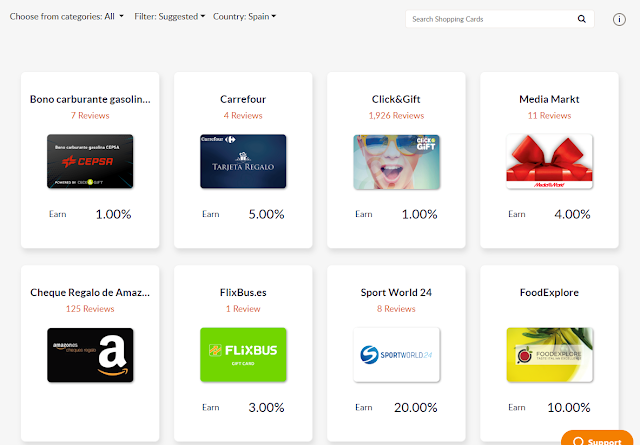This screenshot has width=640, height=445.
Task: Open the Click&Gift card image
Action: pos(396,162)
